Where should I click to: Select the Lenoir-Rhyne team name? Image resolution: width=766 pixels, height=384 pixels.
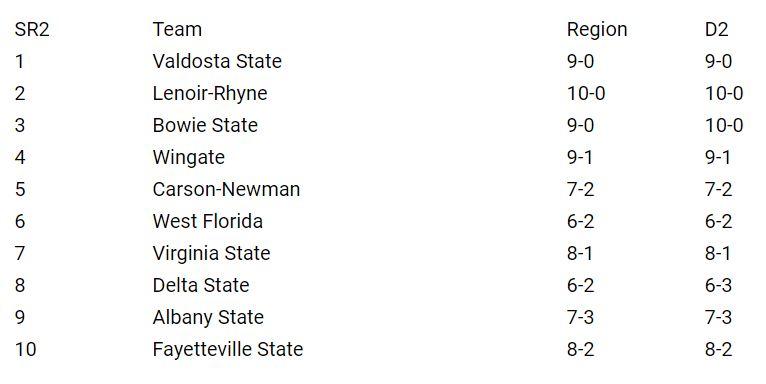210,94
